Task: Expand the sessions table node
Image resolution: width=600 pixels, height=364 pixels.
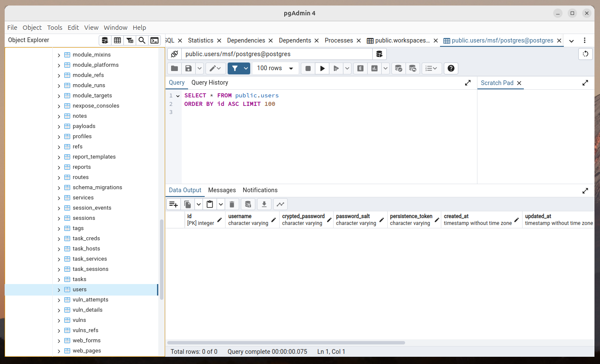Action: [x=59, y=218]
